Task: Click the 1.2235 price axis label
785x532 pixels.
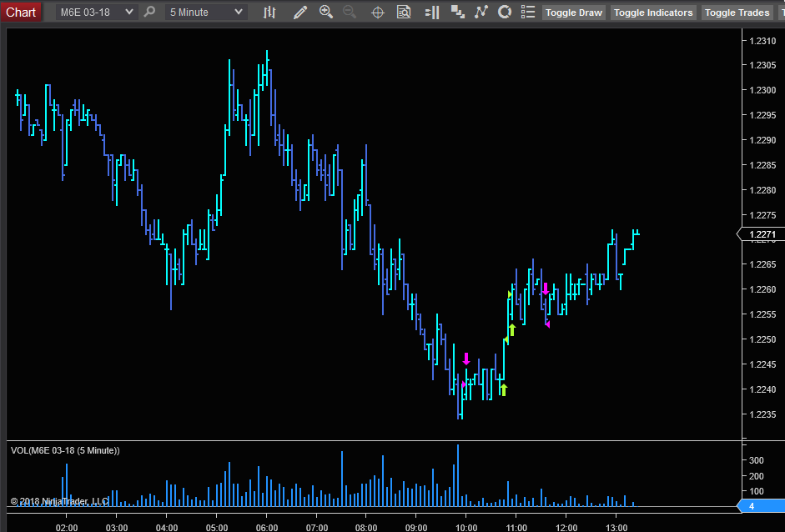Action: pos(762,414)
